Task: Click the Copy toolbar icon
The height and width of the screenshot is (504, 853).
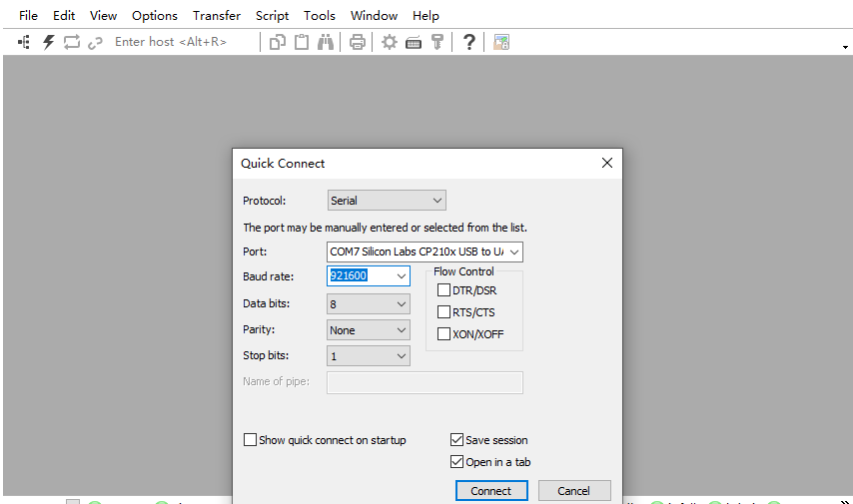Action: (278, 42)
